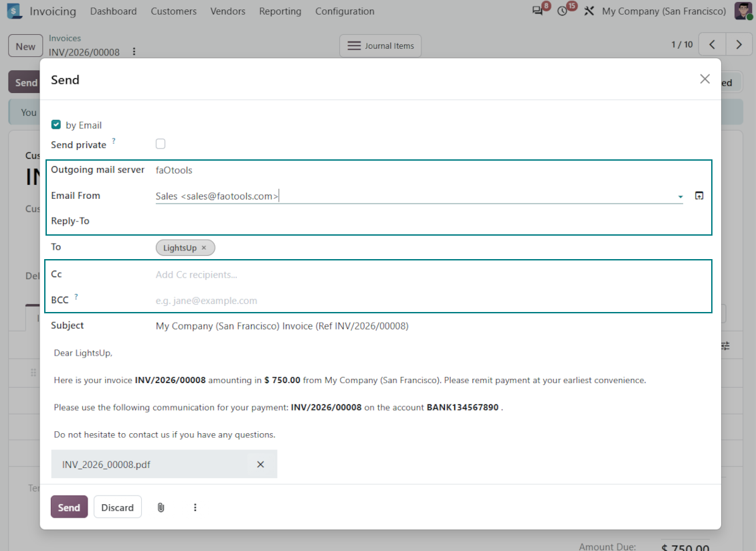Image resolution: width=756 pixels, height=551 pixels.
Task: Click the 1 / 10 pager counter
Action: (682, 44)
